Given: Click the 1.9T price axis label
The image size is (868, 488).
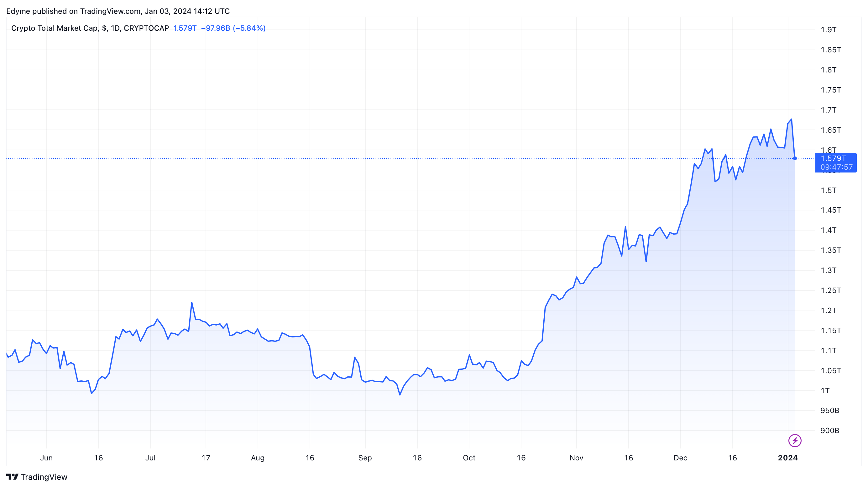Looking at the screenshot, I should 828,30.
